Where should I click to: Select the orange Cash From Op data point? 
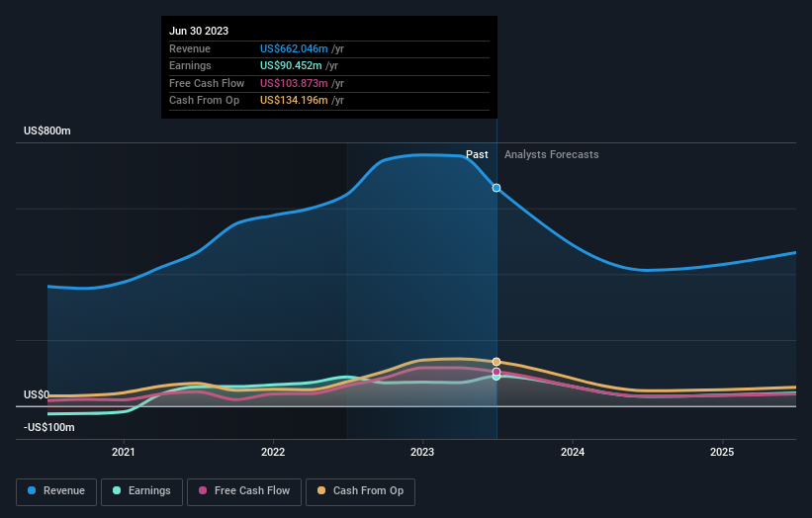pos(496,362)
